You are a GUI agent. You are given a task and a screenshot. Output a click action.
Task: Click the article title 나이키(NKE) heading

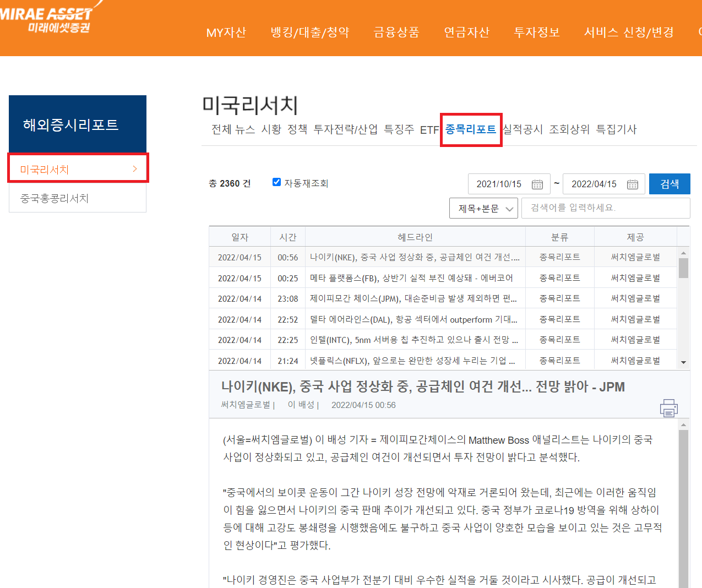(423, 386)
